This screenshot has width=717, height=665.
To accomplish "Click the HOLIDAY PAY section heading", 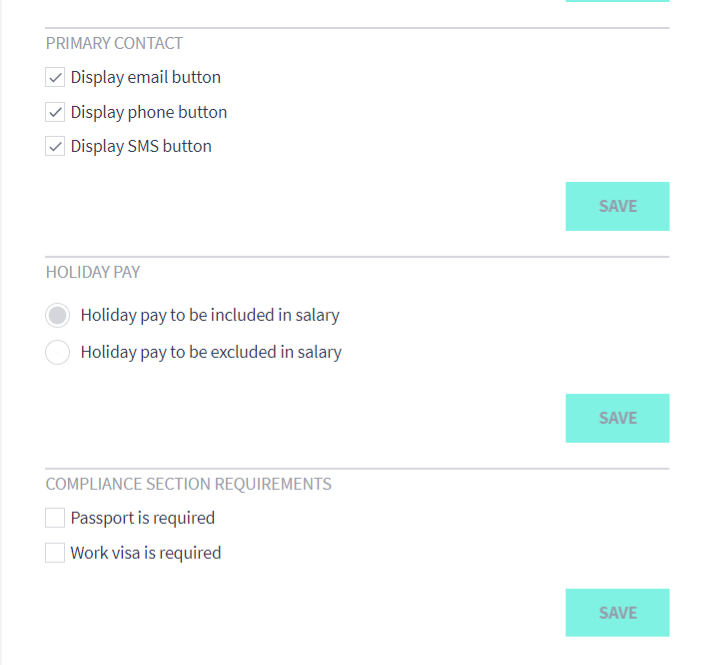I will point(93,272).
